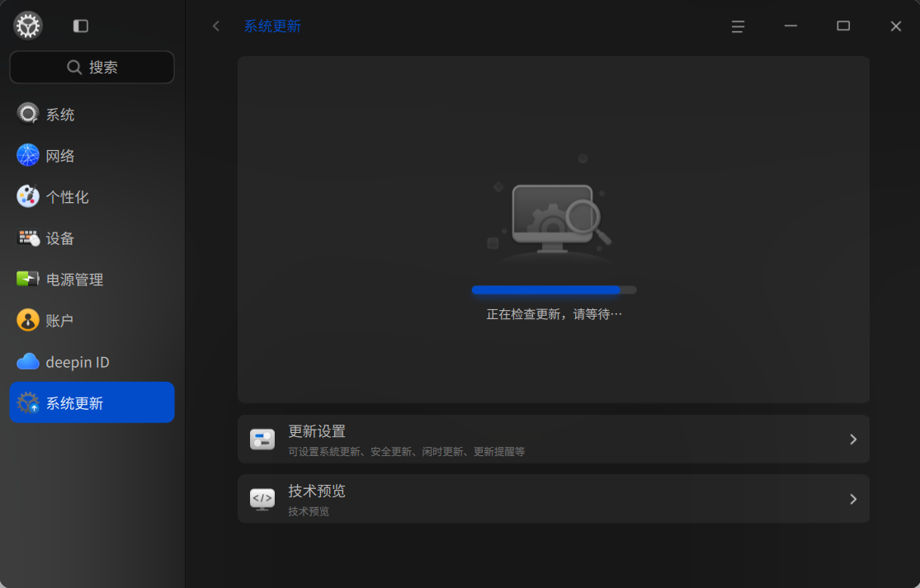Screen dimensions: 920x588
Task: Open the 个性化 palette icon
Action: tap(27, 197)
